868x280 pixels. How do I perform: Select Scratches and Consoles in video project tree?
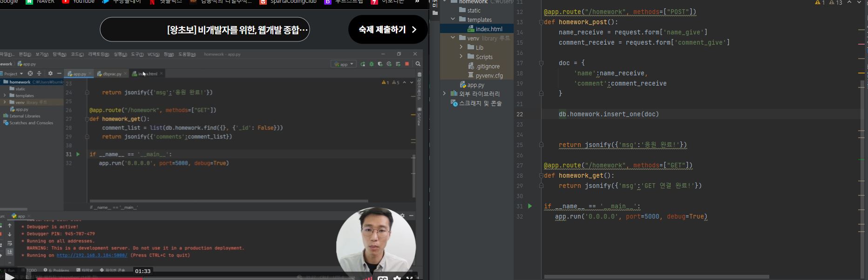click(28, 123)
